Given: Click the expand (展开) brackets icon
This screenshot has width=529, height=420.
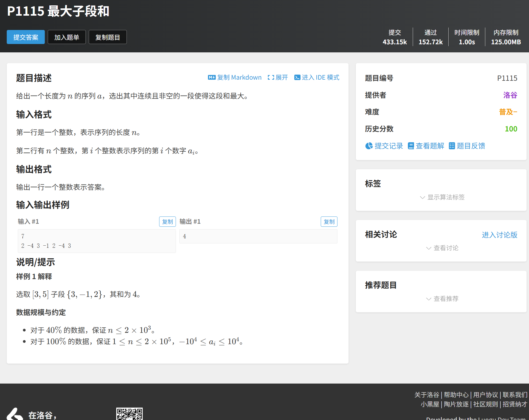Looking at the screenshot, I should click(271, 77).
